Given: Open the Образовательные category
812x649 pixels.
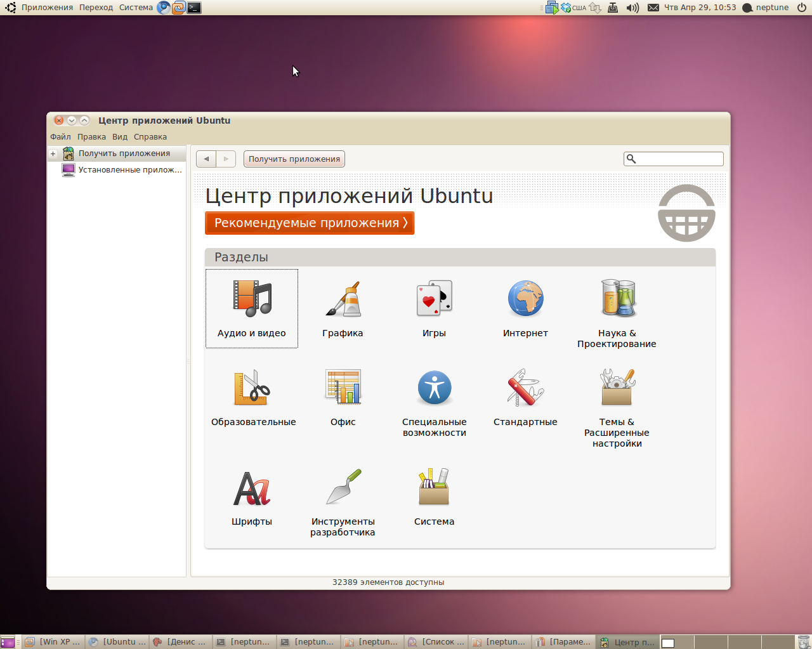Looking at the screenshot, I should pos(253,398).
